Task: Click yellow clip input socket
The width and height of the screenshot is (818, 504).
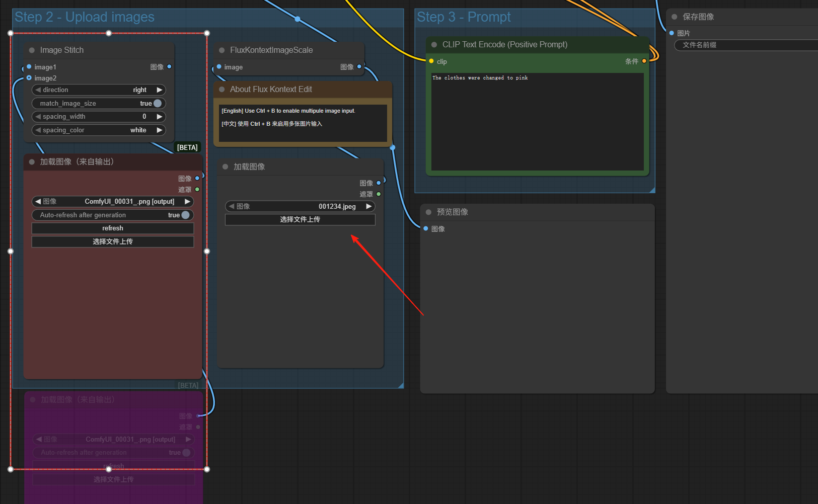Action: [x=431, y=61]
